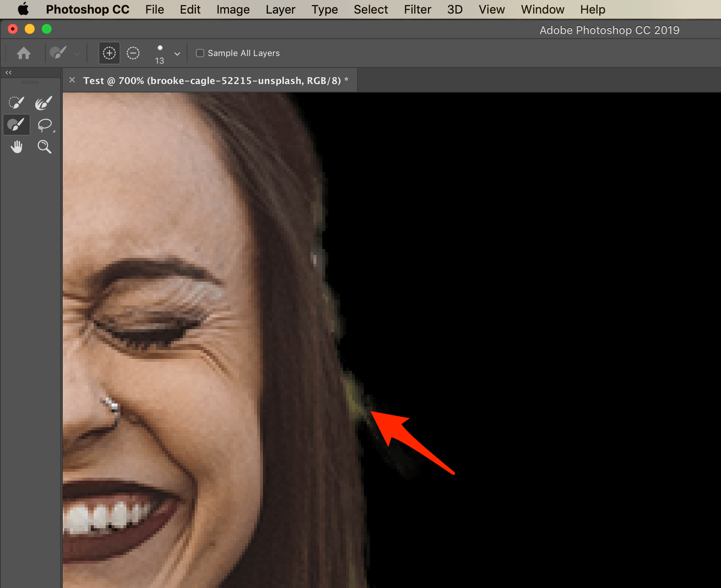This screenshot has height=588, width=721.
Task: Open the brush size dropdown
Action: point(177,53)
